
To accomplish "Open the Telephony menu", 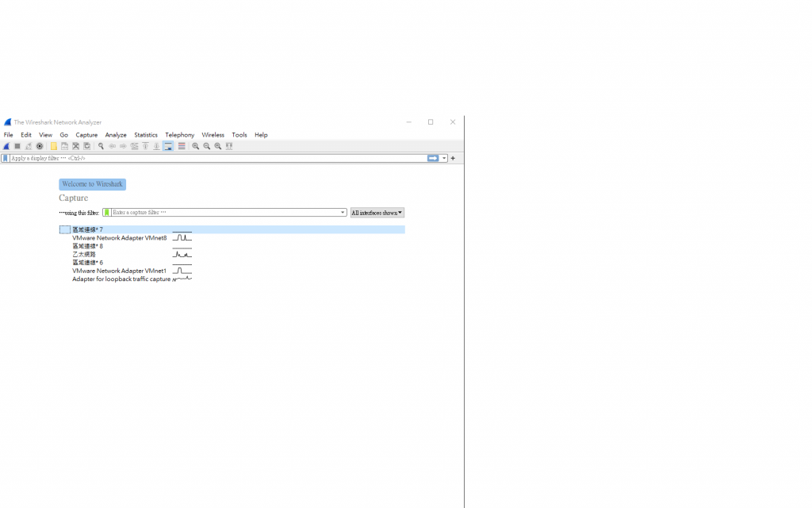I will [180, 135].
